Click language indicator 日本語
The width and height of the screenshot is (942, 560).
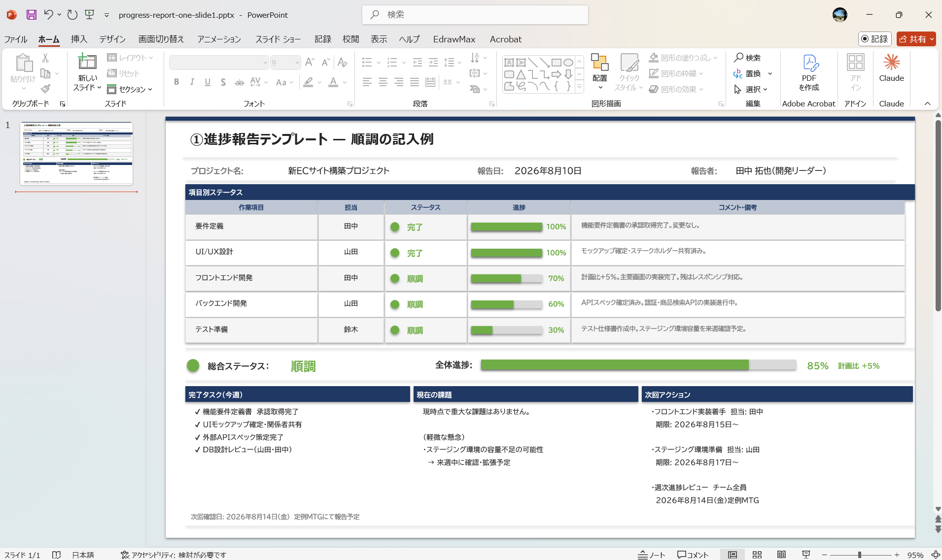[x=83, y=555]
